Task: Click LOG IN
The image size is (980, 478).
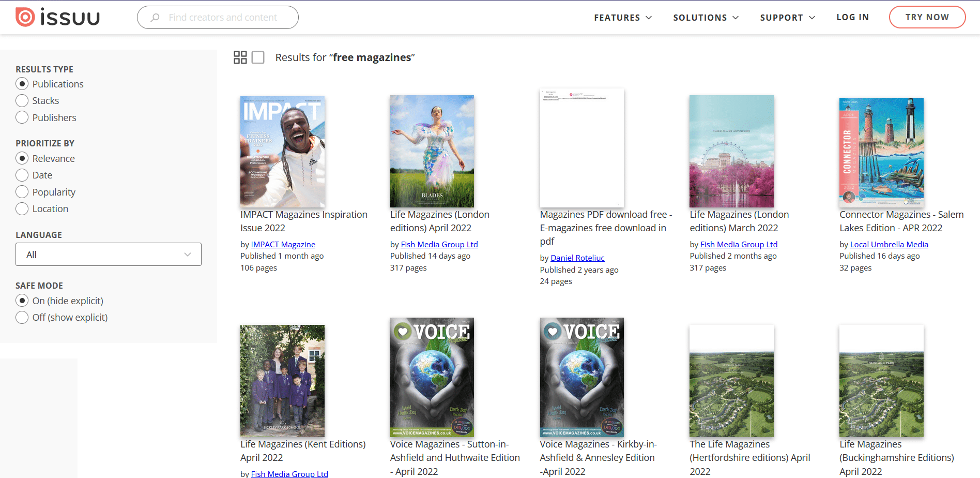Action: [x=853, y=17]
